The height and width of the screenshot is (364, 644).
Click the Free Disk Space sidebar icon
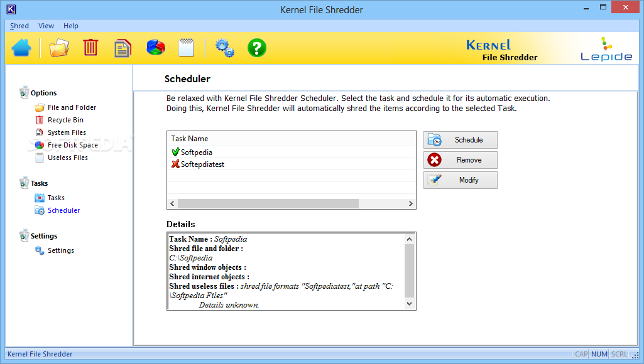click(40, 145)
